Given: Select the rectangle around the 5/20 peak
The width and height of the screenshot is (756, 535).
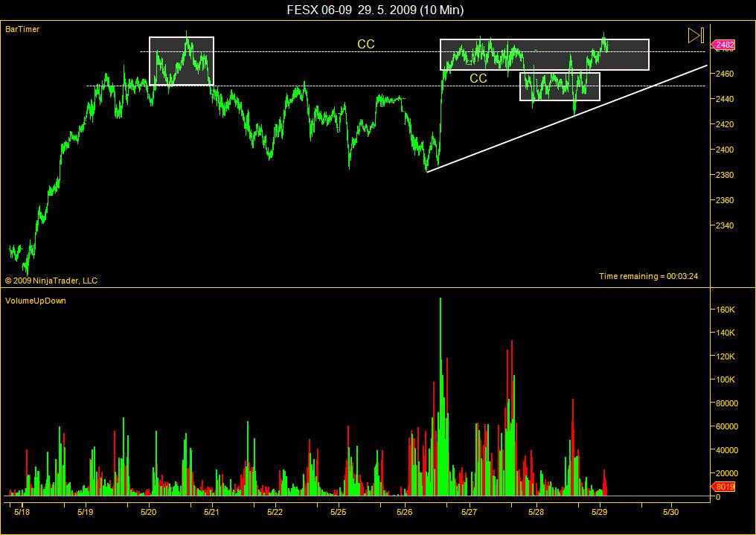Looking at the screenshot, I should point(182,61).
